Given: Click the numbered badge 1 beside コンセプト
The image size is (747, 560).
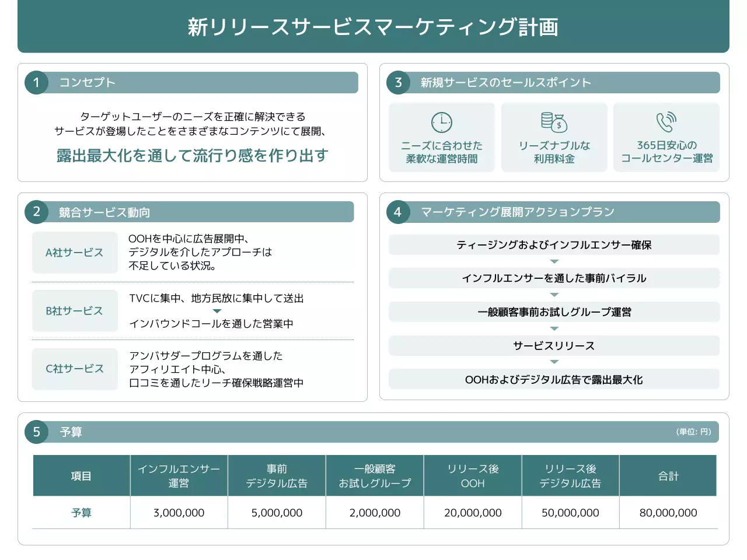Looking at the screenshot, I should 36,82.
